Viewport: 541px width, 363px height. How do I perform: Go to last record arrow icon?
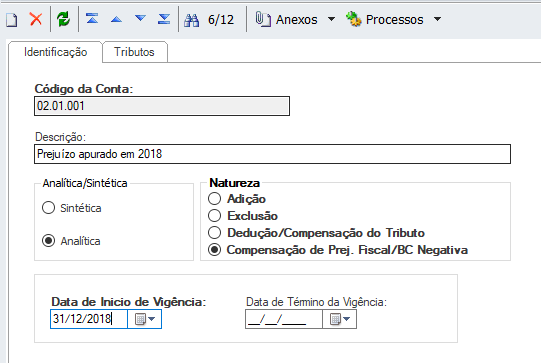pos(164,19)
